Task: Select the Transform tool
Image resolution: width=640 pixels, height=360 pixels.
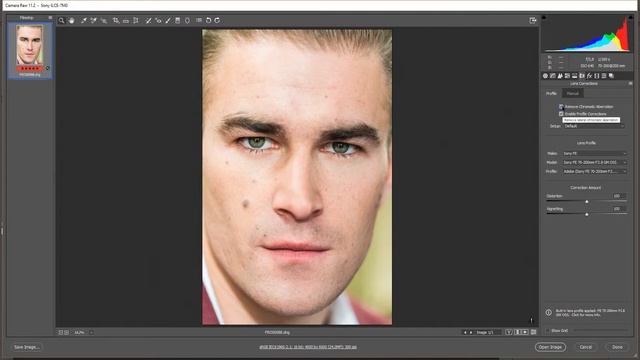Action: 136,20
